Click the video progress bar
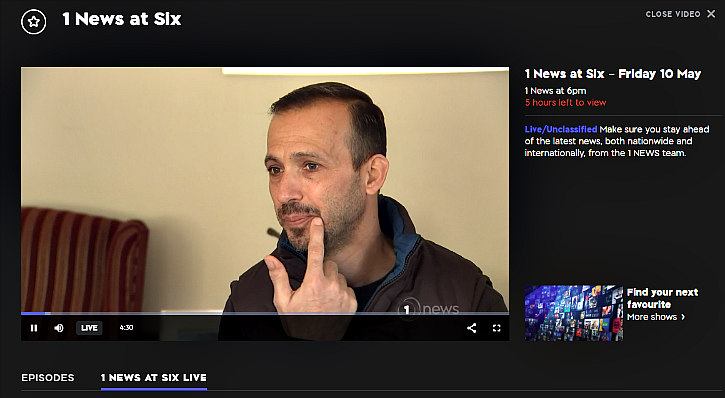This screenshot has height=398, width=725. 265,313
